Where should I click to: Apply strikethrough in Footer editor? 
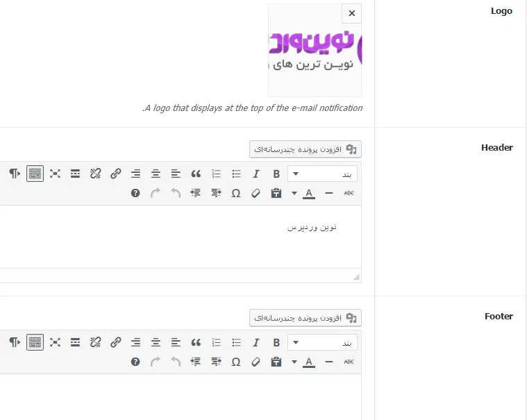click(349, 362)
